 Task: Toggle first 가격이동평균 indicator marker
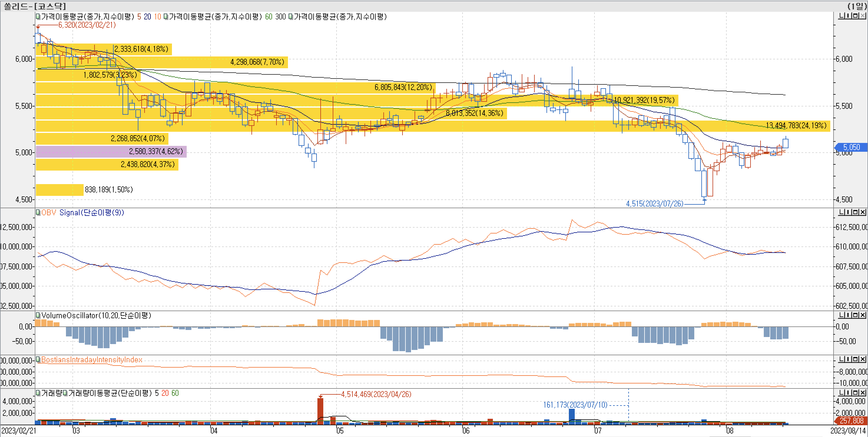pos(38,16)
